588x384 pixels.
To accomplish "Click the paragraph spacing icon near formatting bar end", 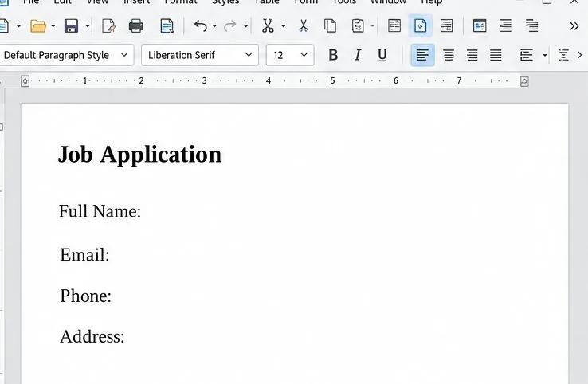I will pyautogui.click(x=563, y=55).
